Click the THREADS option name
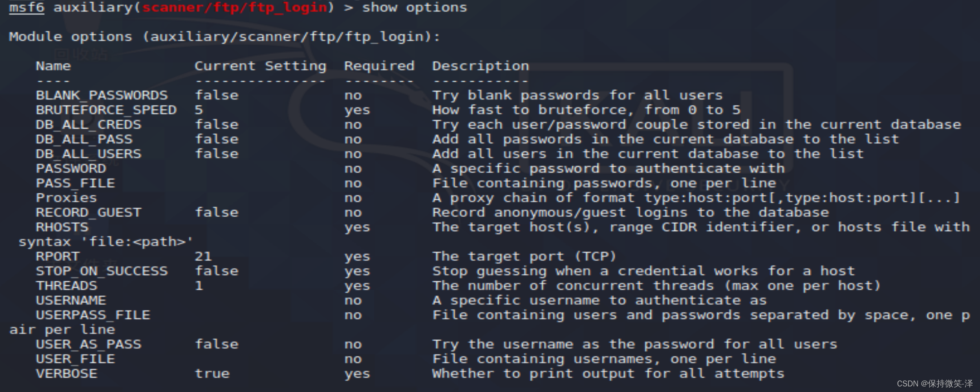Screen dimensions: 980x392 (66, 286)
